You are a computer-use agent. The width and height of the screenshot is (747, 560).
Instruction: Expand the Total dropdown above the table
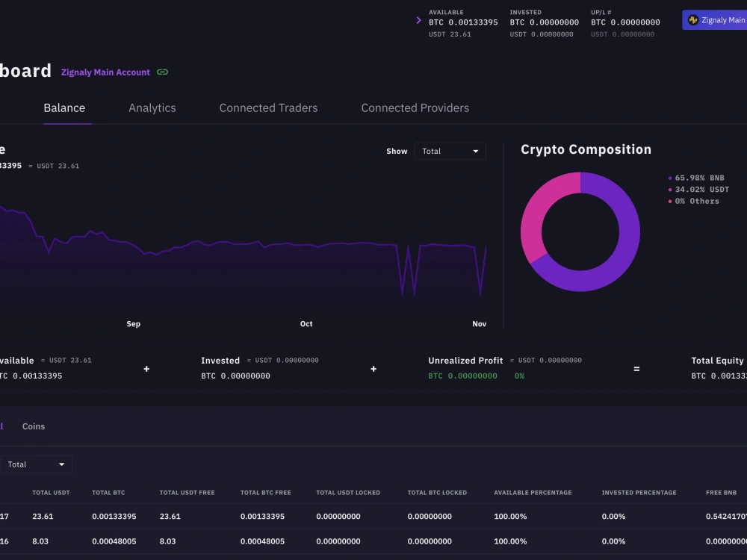pos(36,464)
